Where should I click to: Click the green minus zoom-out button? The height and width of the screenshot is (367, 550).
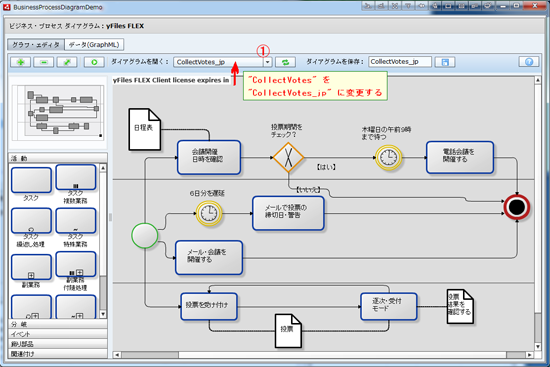43,62
